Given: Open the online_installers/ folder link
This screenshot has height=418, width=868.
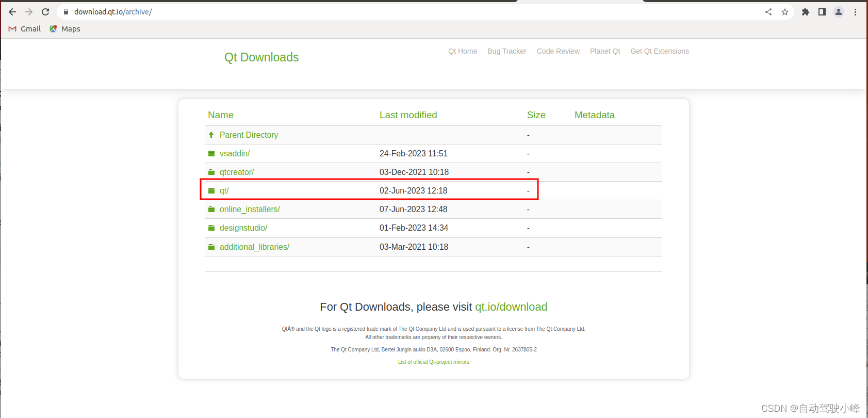Looking at the screenshot, I should coord(250,209).
